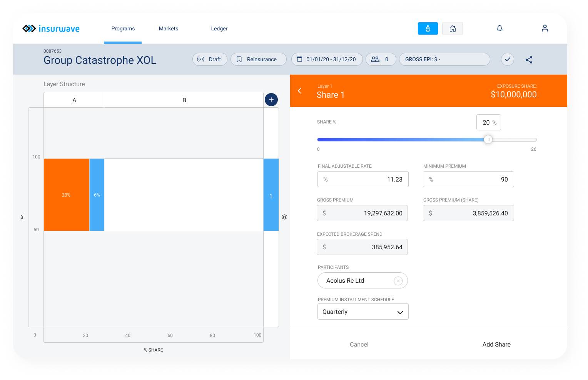Screen dimensions: 588x380
Task: Click the GROSS EPI field
Action: point(444,59)
